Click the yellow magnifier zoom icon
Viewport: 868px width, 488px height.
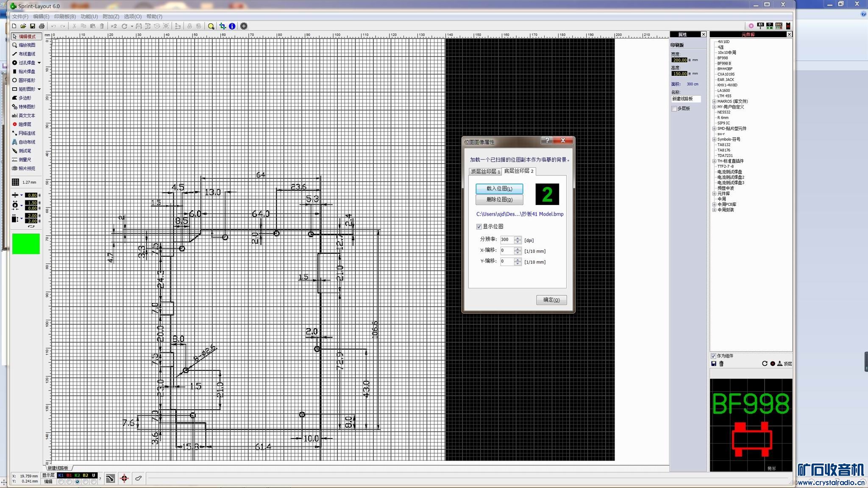(211, 26)
